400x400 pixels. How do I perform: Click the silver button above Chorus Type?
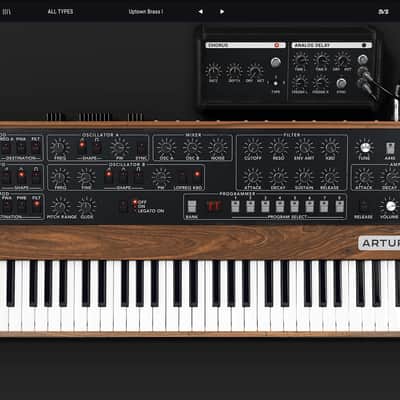275,62
